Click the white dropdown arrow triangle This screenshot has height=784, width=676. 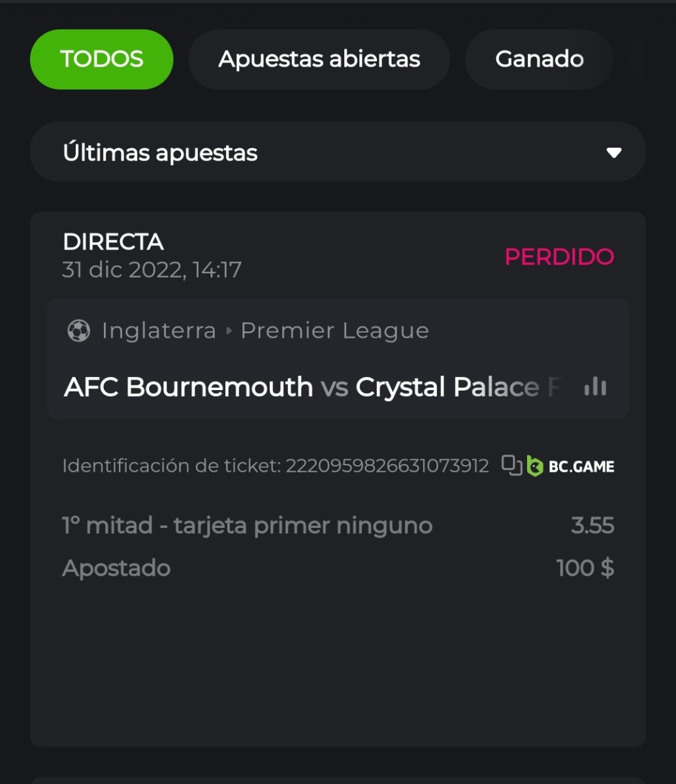[613, 153]
